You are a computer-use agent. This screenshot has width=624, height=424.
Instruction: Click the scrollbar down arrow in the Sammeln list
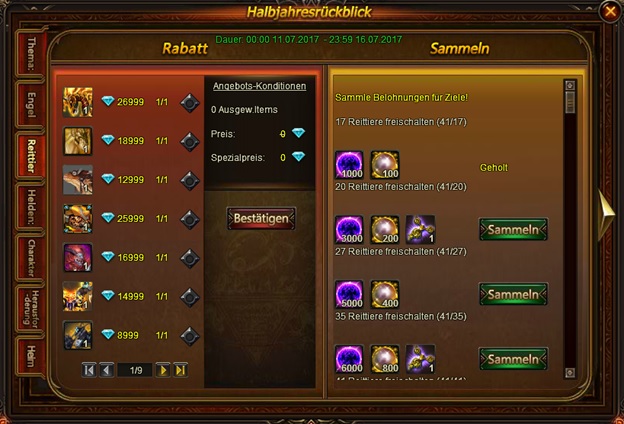click(570, 373)
